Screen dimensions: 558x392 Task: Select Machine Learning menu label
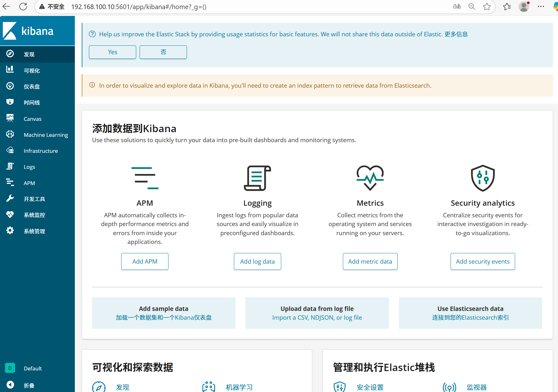click(46, 135)
